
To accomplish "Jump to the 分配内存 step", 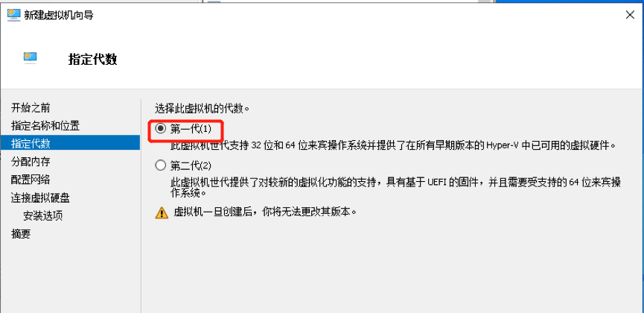I will (31, 162).
